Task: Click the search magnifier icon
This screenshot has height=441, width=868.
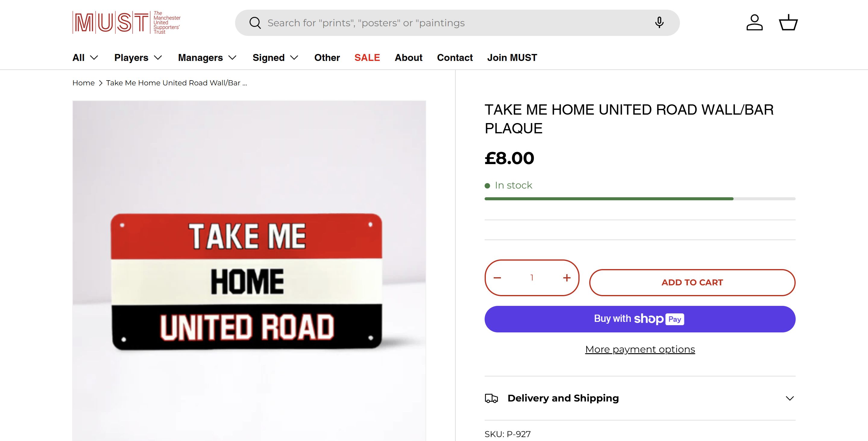Action: 255,23
